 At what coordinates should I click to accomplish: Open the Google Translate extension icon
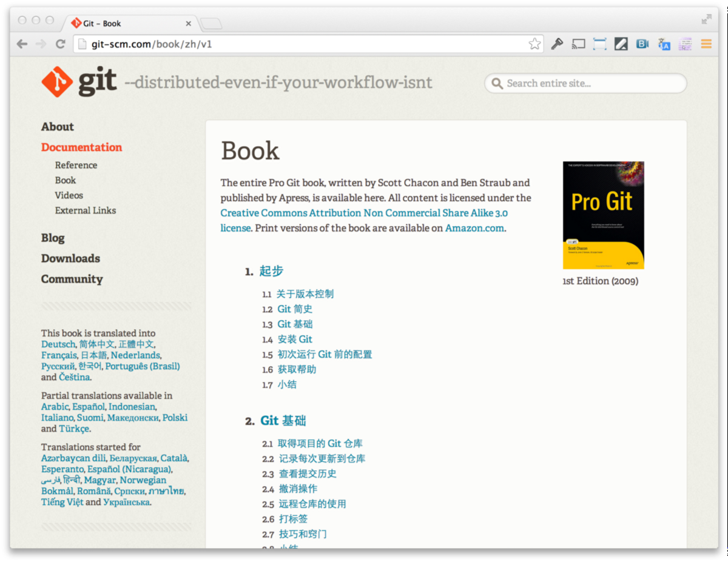(x=664, y=44)
